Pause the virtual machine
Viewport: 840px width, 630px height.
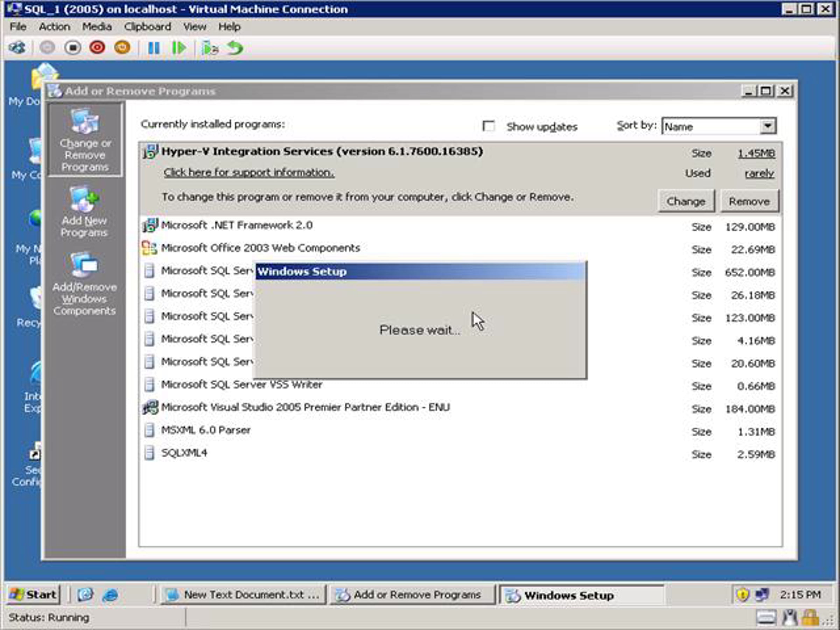[x=154, y=48]
